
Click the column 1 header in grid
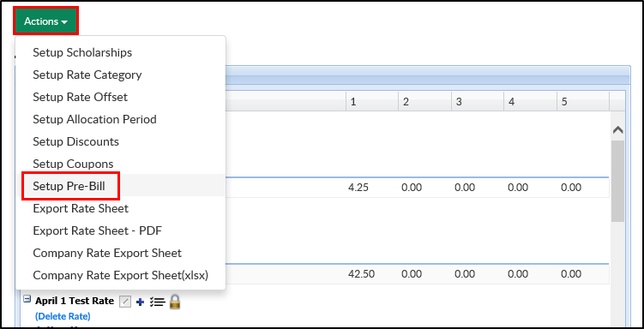tap(371, 102)
